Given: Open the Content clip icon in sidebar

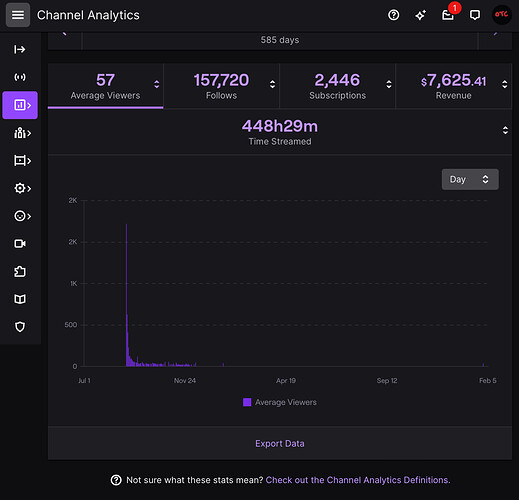Looking at the screenshot, I should click(22, 161).
